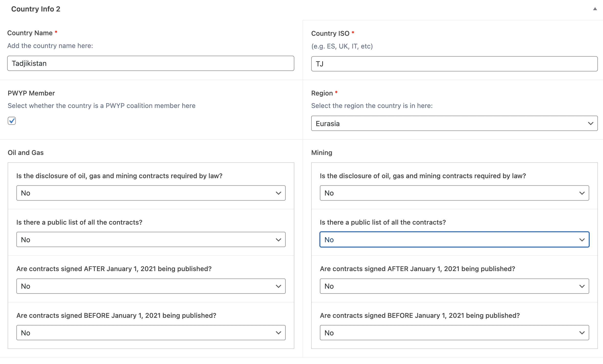
Task: Open Mining disclosure required by law dropdown
Action: point(454,193)
